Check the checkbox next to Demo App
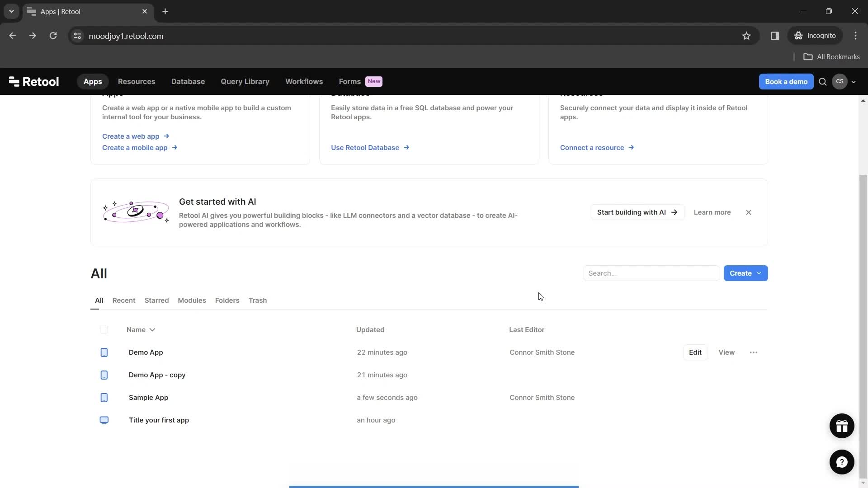The width and height of the screenshot is (868, 488). (104, 352)
